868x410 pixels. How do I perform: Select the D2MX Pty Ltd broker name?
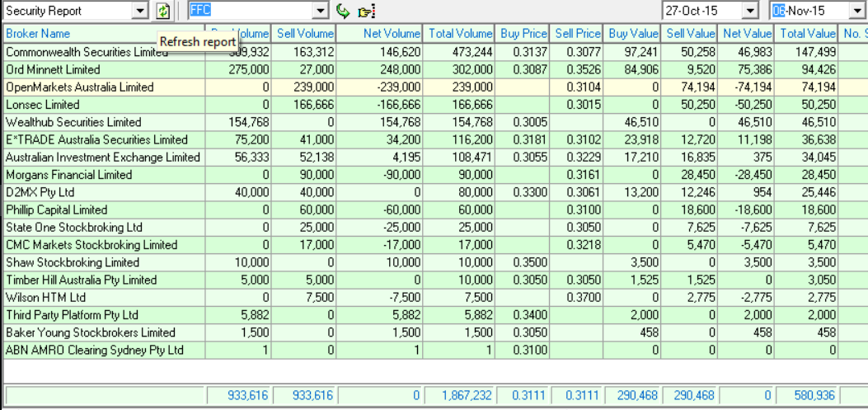coord(40,192)
